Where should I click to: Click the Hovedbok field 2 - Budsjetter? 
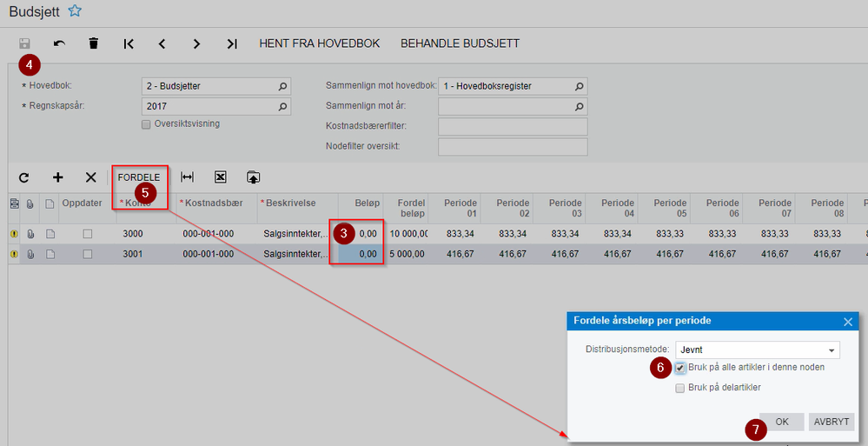click(215, 86)
